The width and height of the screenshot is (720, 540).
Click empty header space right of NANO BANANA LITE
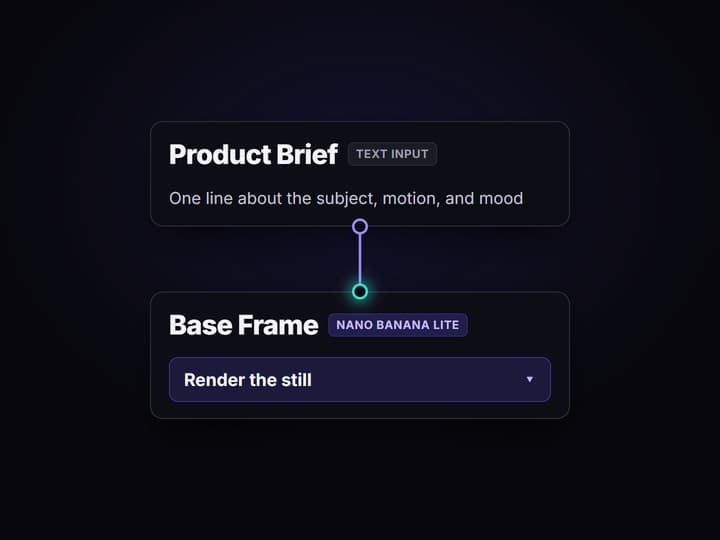pos(514,325)
